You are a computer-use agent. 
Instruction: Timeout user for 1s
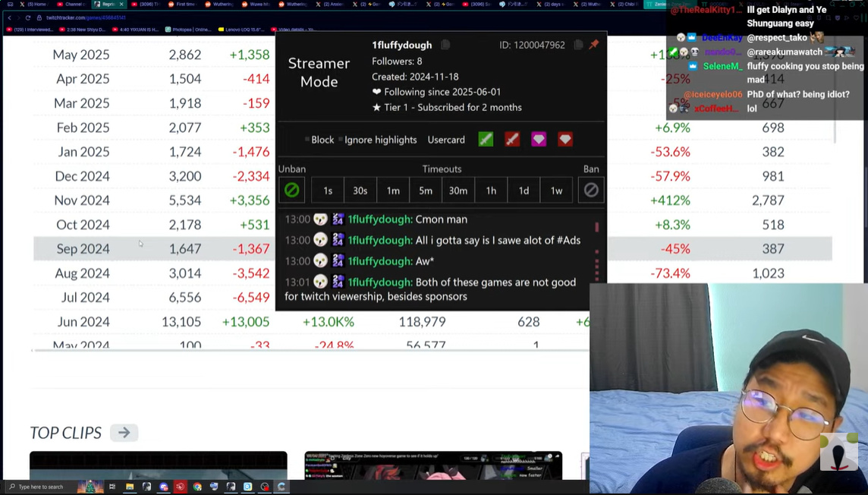point(328,191)
